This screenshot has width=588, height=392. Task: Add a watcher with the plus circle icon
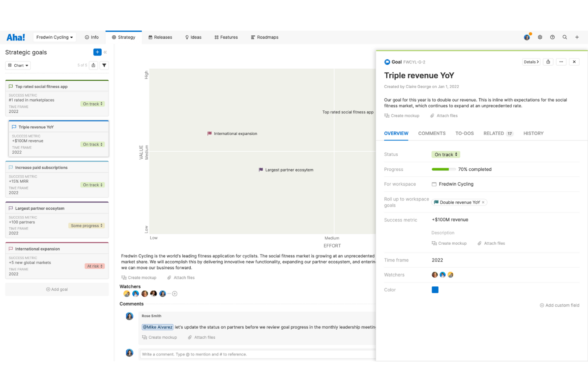coord(175,294)
